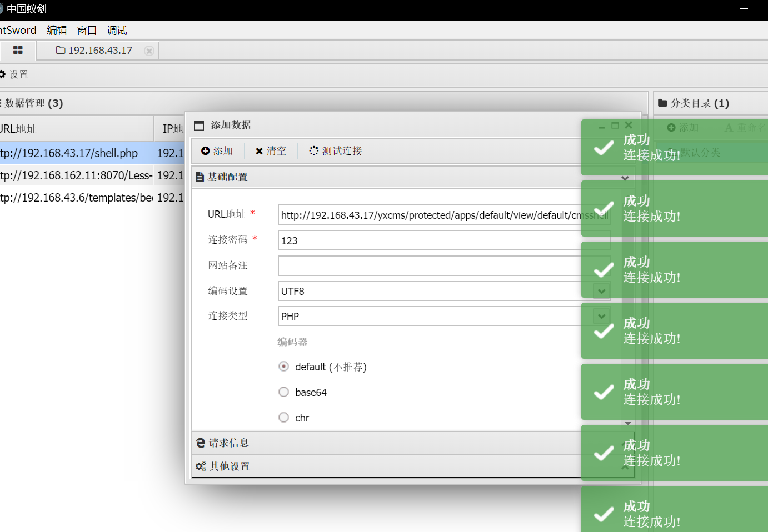Minimize the 中国蚁剑 window
Image resolution: width=768 pixels, height=532 pixels.
tap(744, 9)
